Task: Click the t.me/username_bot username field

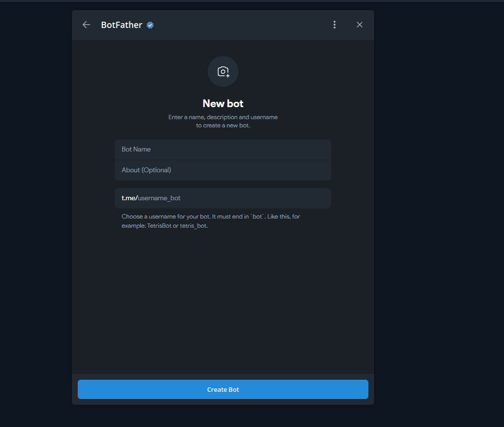Action: click(x=223, y=198)
